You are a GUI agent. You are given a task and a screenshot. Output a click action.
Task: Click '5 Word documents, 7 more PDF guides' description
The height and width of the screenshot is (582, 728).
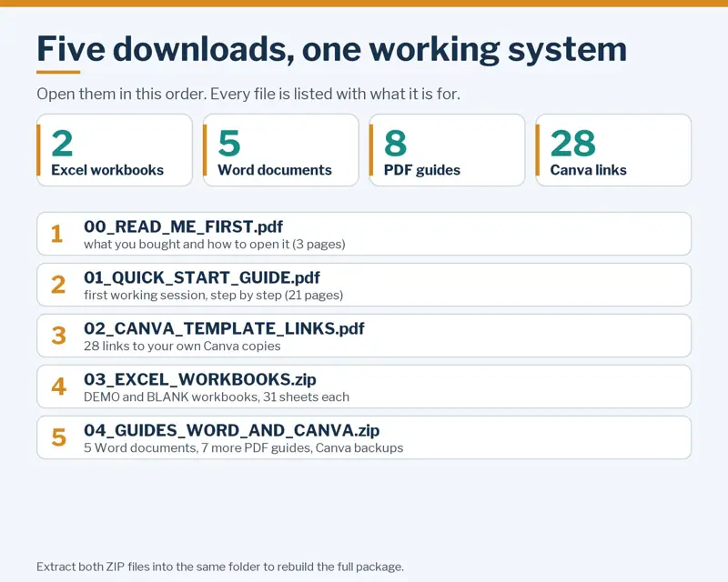(x=244, y=448)
